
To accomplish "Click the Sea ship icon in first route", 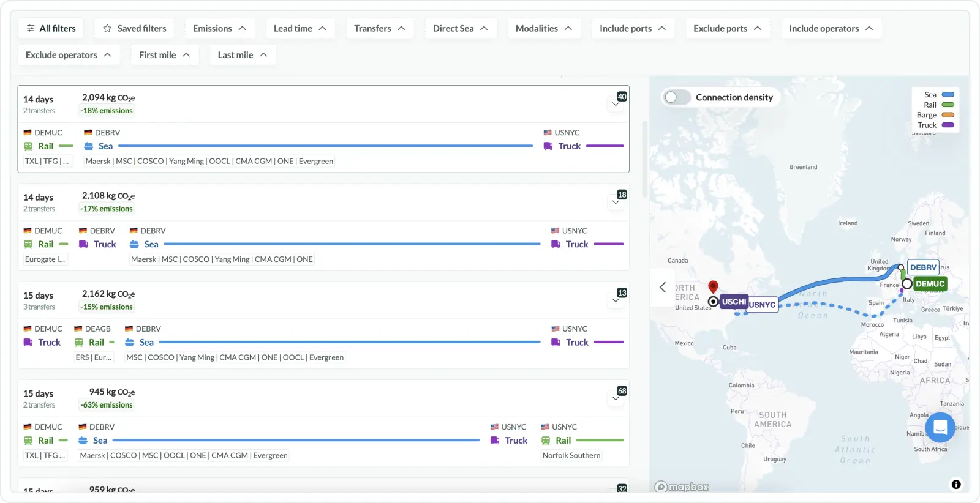I will tap(89, 146).
